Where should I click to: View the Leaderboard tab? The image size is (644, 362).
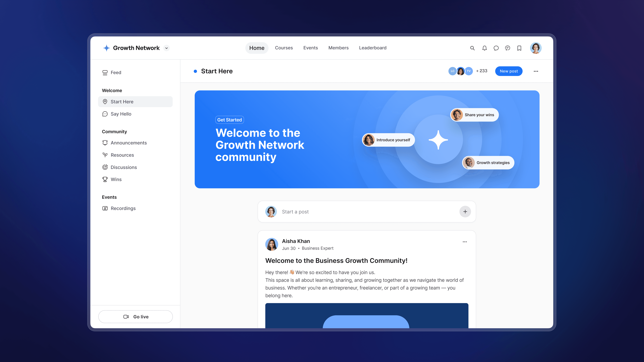[x=373, y=48]
